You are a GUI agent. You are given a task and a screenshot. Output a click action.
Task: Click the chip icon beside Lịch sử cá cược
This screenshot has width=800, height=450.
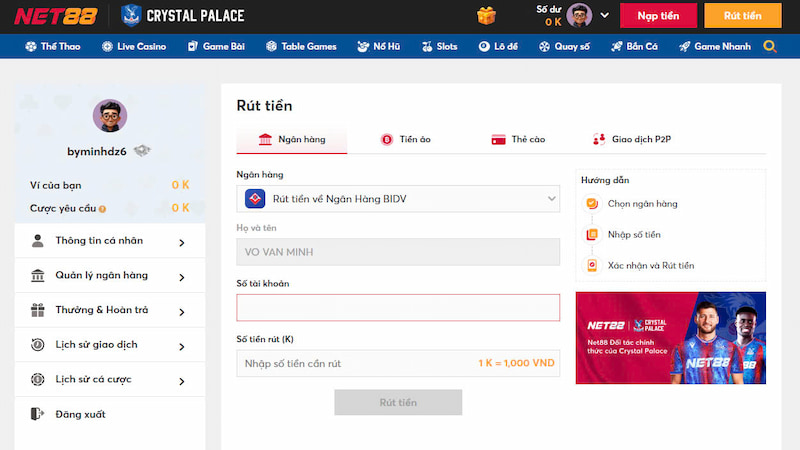pos(37,380)
